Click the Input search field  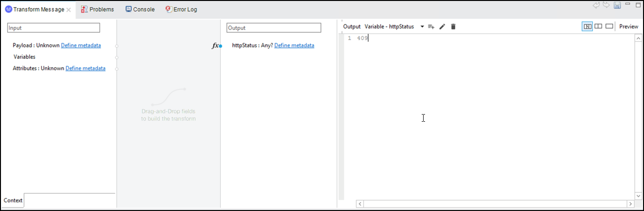coord(53,28)
